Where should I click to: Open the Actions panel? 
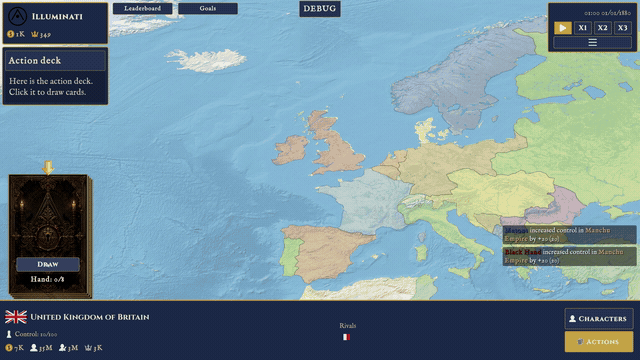point(599,342)
